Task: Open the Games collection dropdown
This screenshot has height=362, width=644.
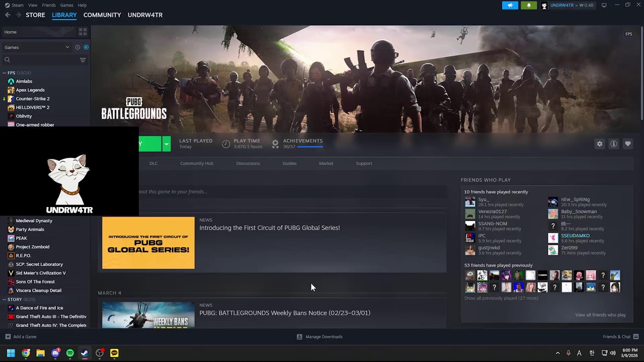Action: click(37, 47)
